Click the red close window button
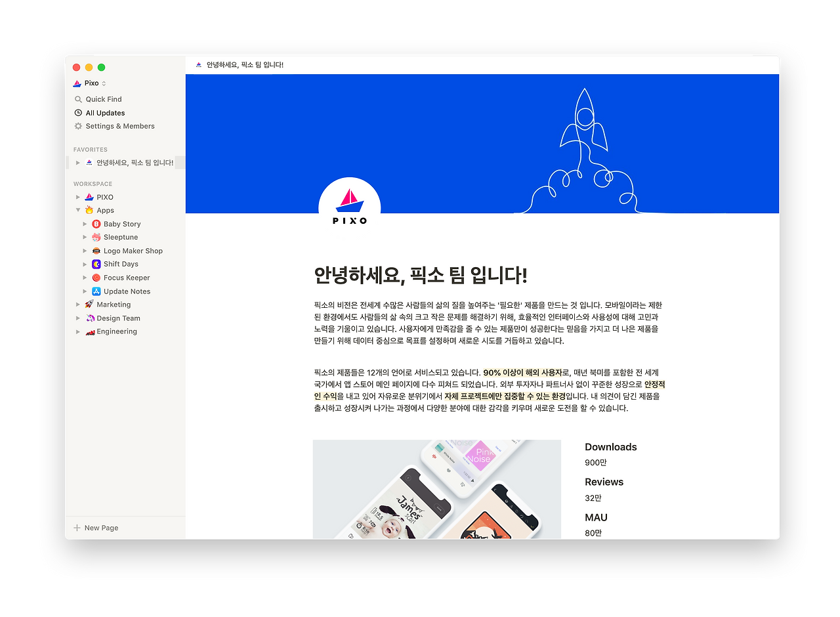The height and width of the screenshot is (617, 840). (76, 68)
